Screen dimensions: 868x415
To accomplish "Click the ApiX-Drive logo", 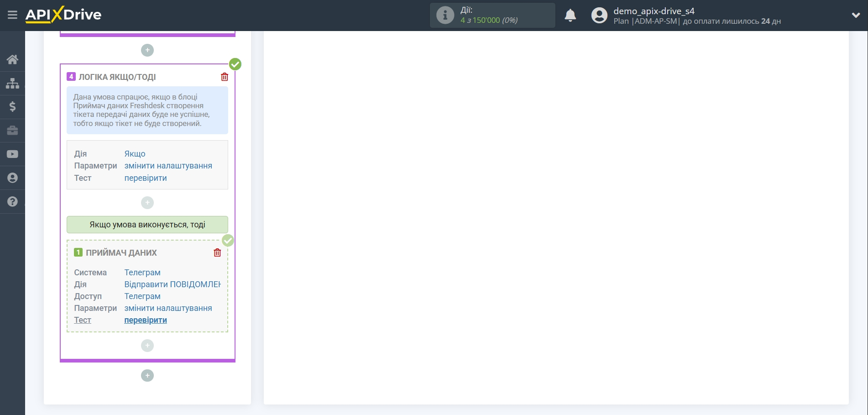I will tap(63, 15).
